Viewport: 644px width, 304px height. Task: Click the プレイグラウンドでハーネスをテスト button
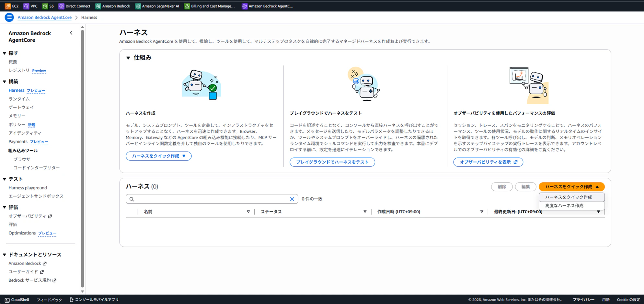[x=332, y=162]
